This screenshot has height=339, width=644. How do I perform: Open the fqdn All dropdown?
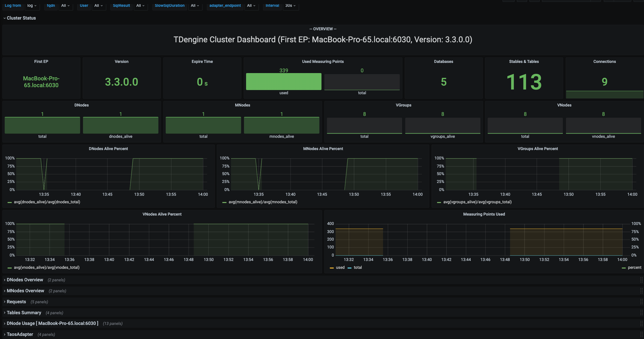(65, 5)
